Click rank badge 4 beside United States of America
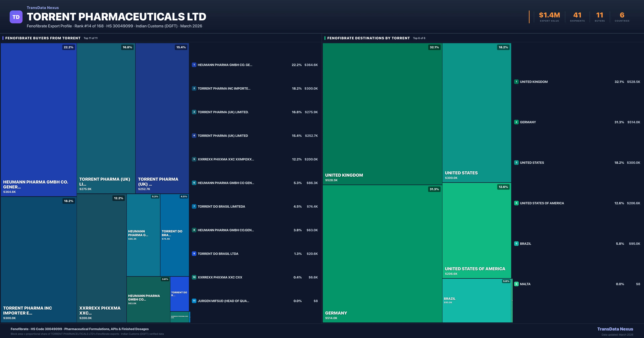The image size is (644, 338). (x=516, y=203)
